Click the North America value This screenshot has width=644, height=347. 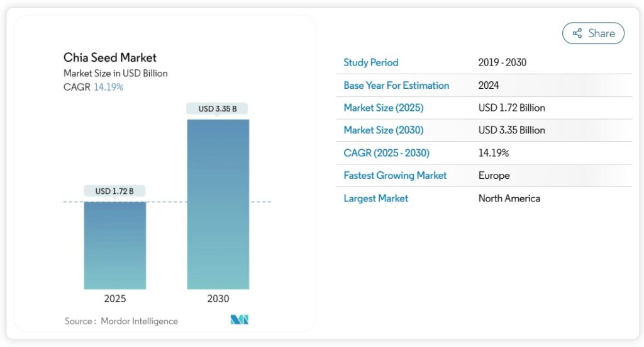509,198
